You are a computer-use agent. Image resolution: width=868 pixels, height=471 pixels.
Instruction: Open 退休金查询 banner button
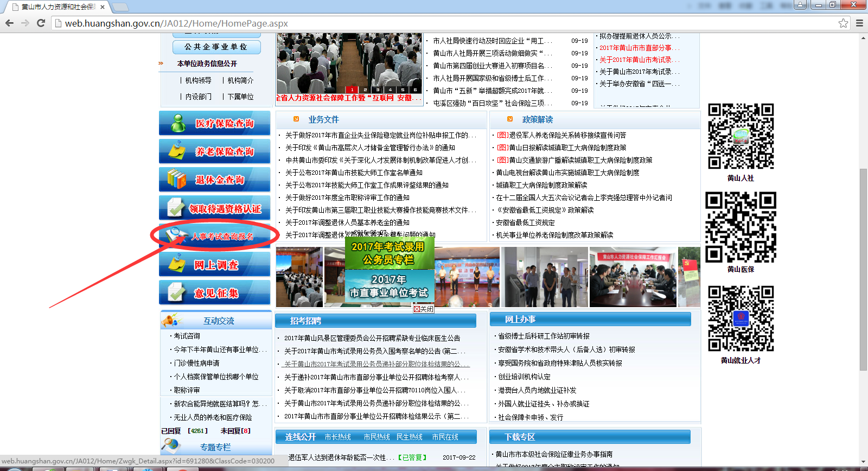215,180
